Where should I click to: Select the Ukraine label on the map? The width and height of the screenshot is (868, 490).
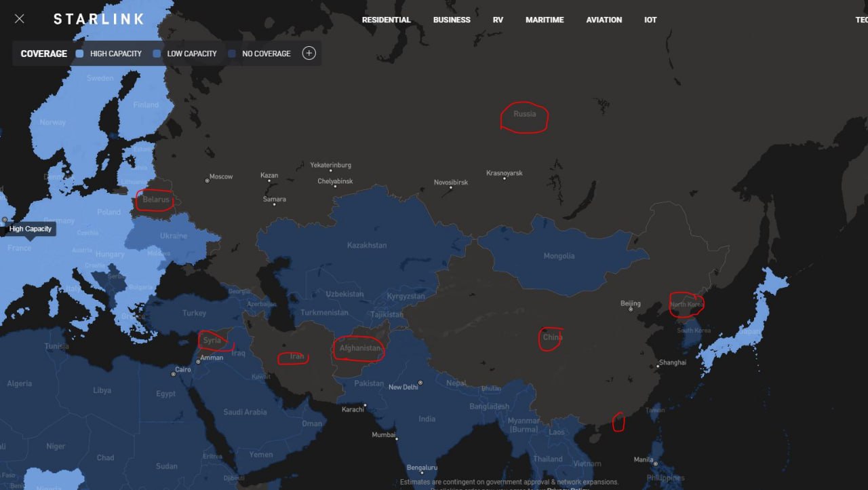174,236
